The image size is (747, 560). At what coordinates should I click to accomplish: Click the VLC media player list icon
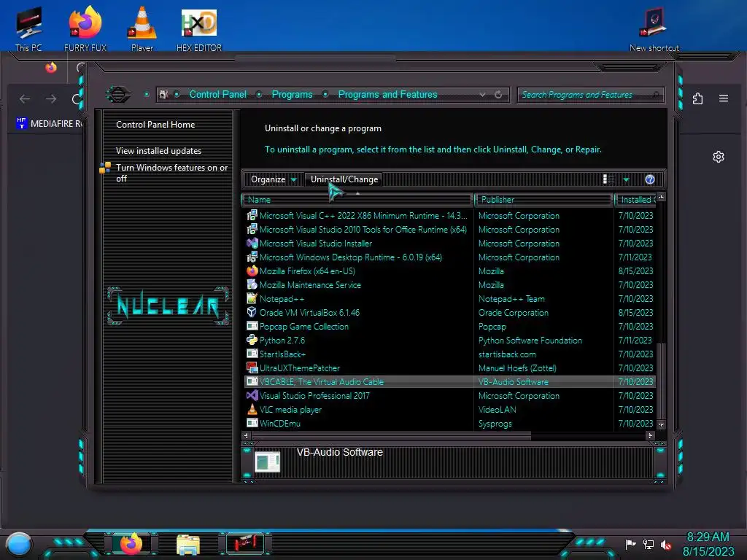252,409
